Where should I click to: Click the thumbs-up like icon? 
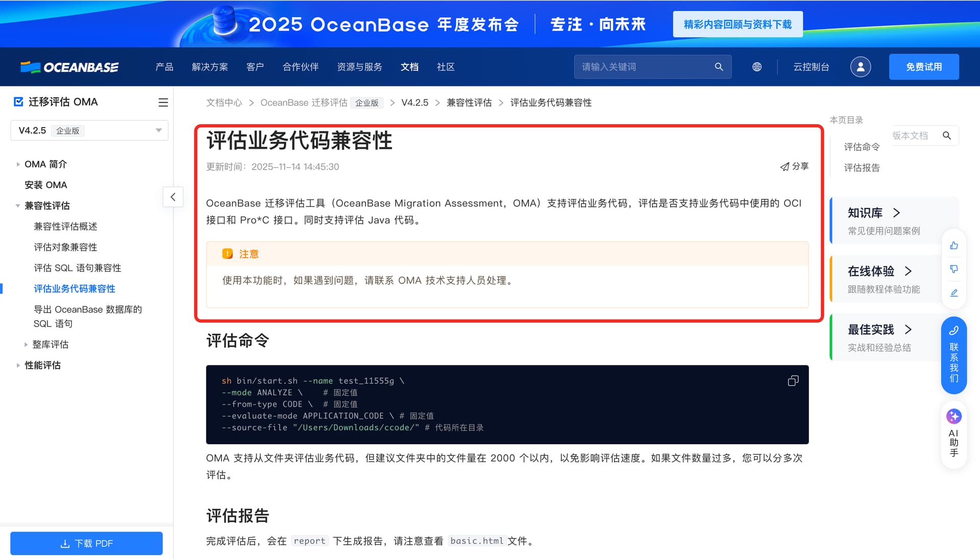tap(953, 246)
